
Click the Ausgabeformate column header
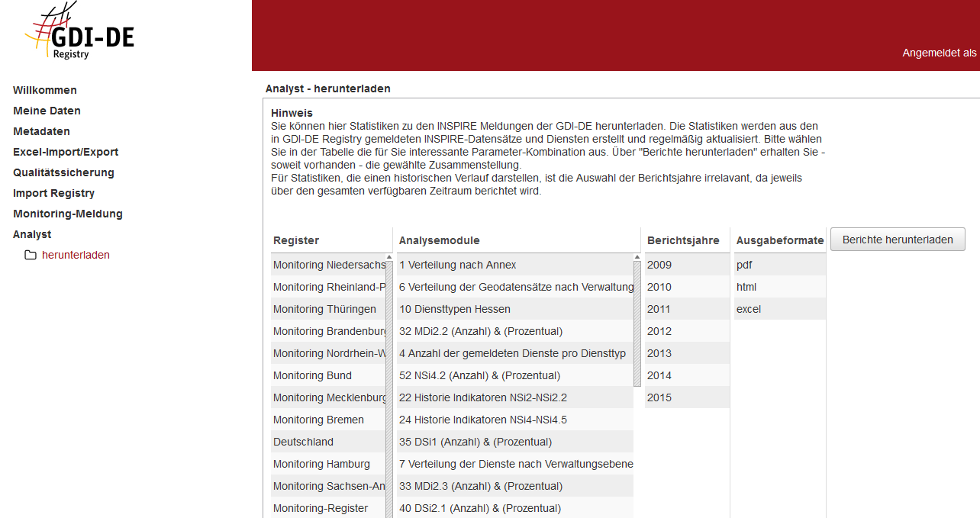point(780,240)
